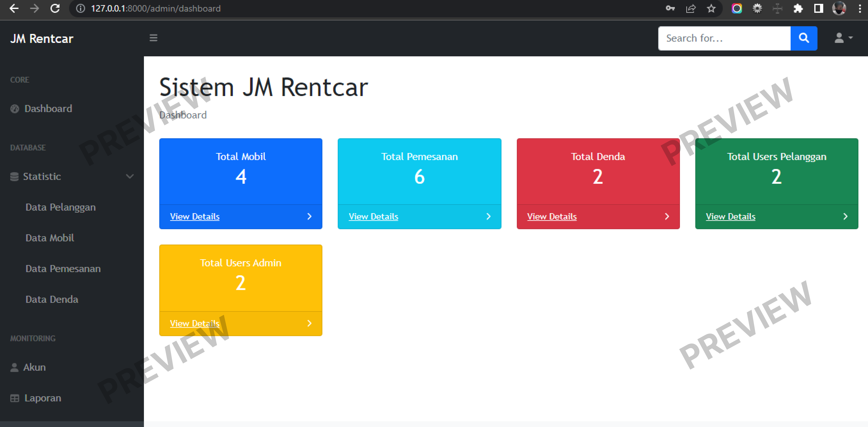Screen dimensions: 868x427
Task: Open Dashboard in the sidebar
Action: (x=48, y=109)
